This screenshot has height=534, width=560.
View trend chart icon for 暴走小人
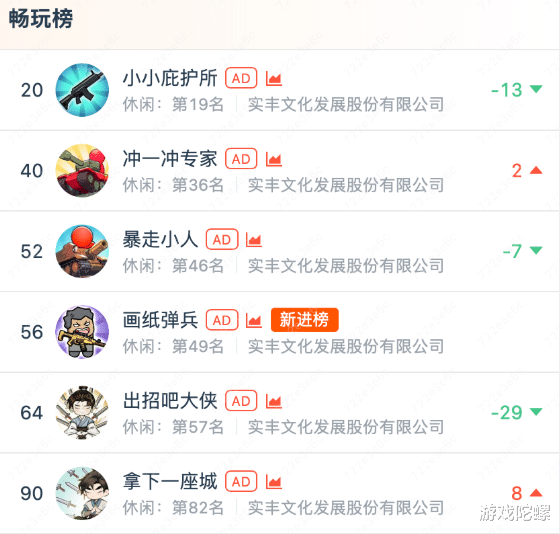tap(254, 240)
